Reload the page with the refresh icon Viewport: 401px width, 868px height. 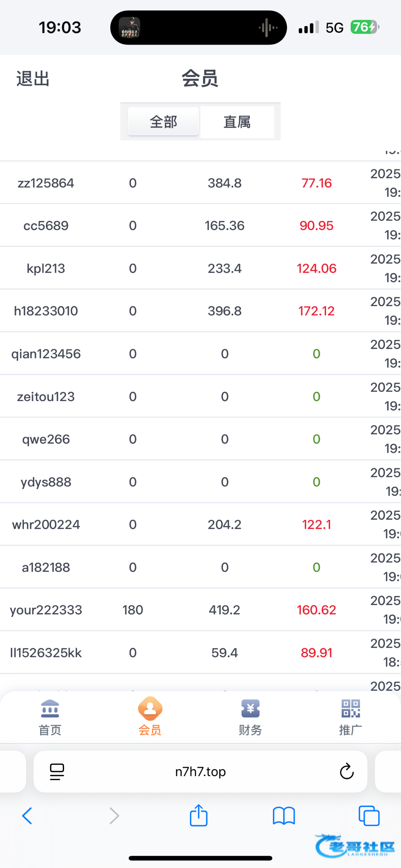point(346,771)
